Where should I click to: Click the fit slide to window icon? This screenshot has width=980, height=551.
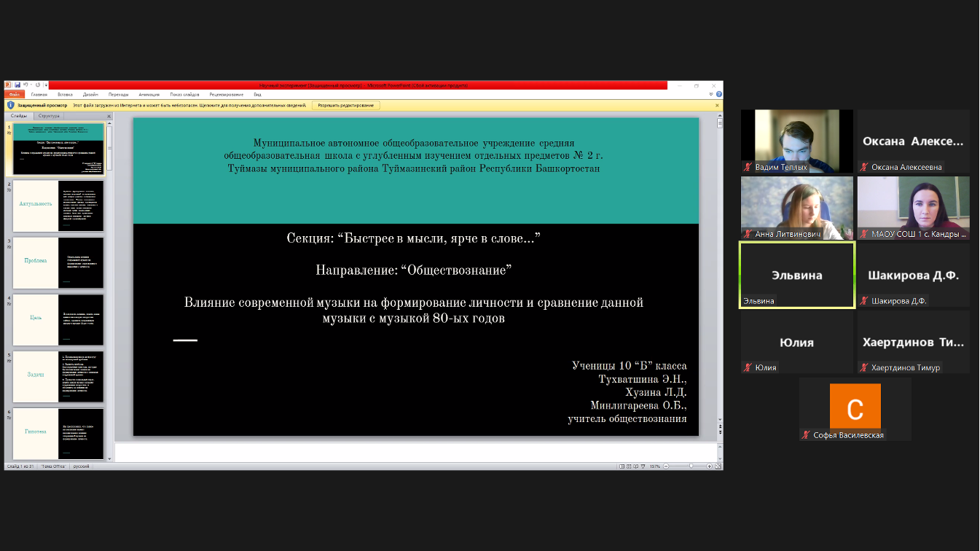[718, 466]
